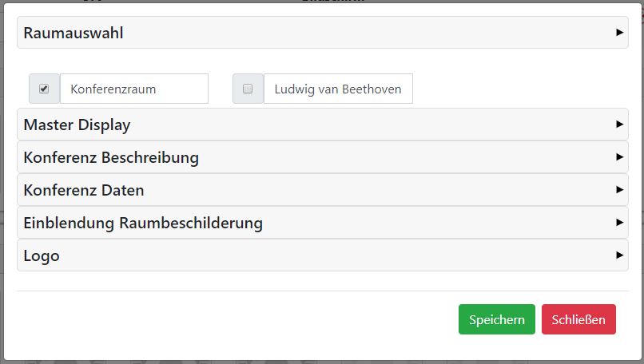644x364 pixels.
Task: Collapse the Raumauswahl heading
Action: (74, 34)
